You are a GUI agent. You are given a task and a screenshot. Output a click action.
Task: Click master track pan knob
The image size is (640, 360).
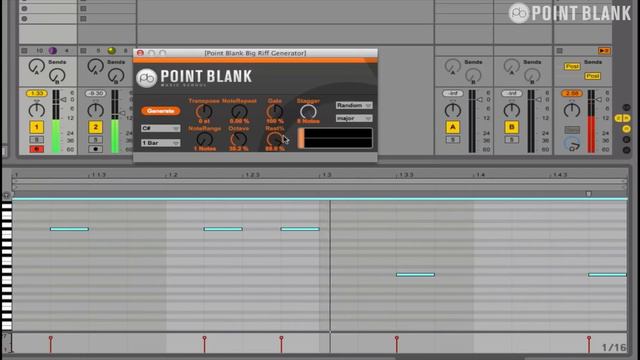pos(572,110)
